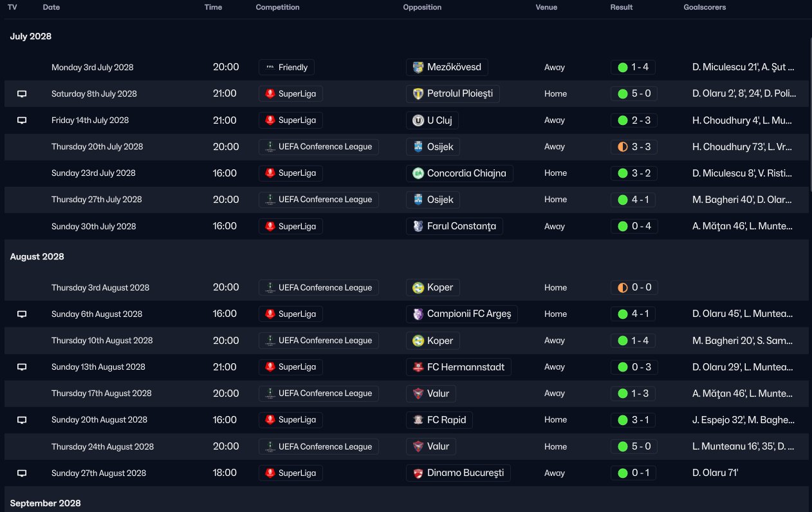Open the 3 - 3 result on 20th July
Image resolution: width=812 pixels, height=512 pixels.
633,147
